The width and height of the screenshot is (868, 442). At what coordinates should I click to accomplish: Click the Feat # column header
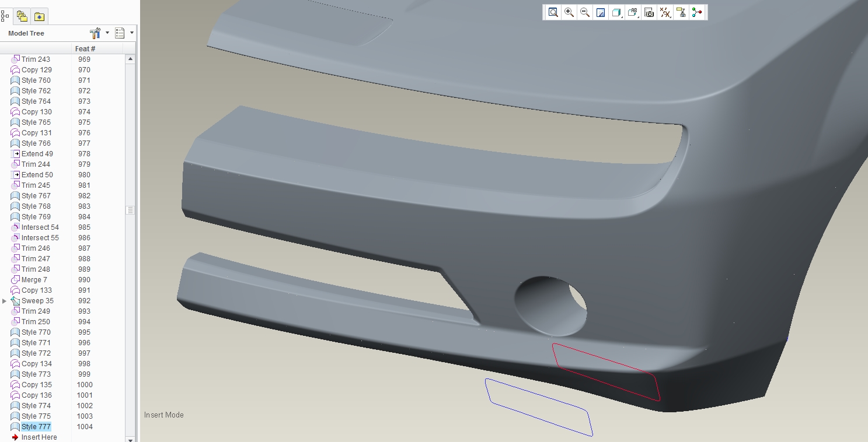tap(85, 49)
